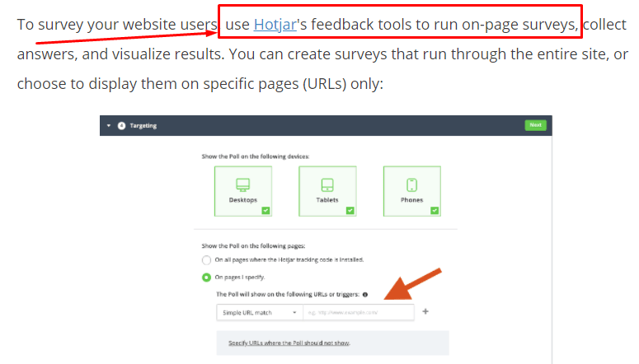Select the Phones device icon

411,184
